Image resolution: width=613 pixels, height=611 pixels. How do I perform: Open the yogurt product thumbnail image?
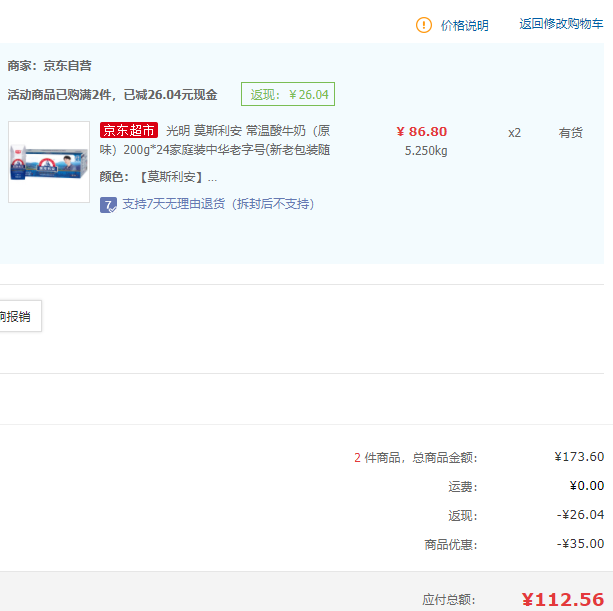pyautogui.click(x=49, y=162)
